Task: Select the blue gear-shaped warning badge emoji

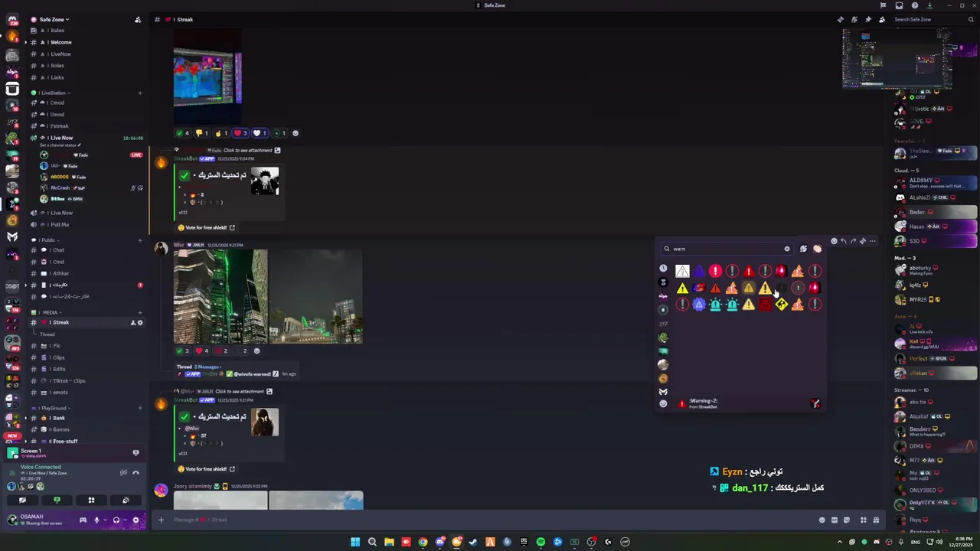Action: pos(698,305)
